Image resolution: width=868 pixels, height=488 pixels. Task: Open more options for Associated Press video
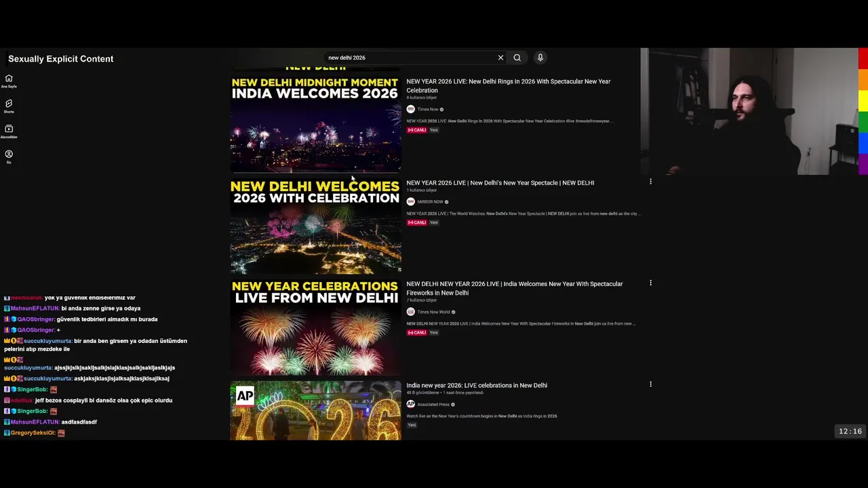click(650, 384)
